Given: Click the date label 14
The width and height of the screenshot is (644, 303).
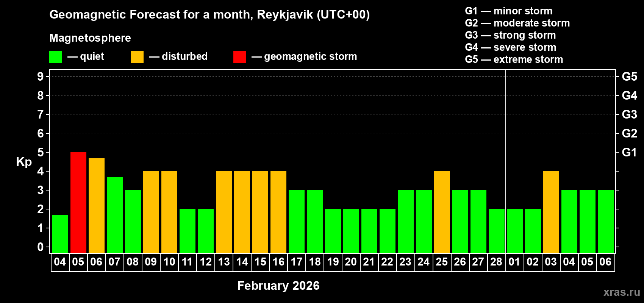Looking at the screenshot, I should click(x=242, y=262).
